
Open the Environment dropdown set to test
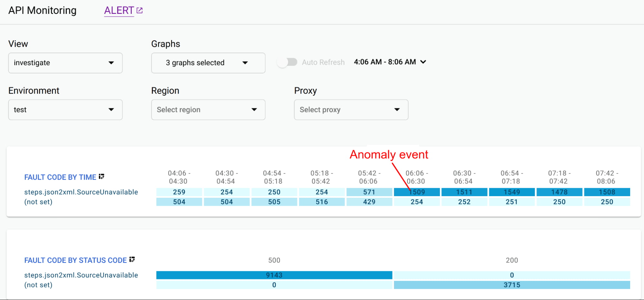coord(65,110)
